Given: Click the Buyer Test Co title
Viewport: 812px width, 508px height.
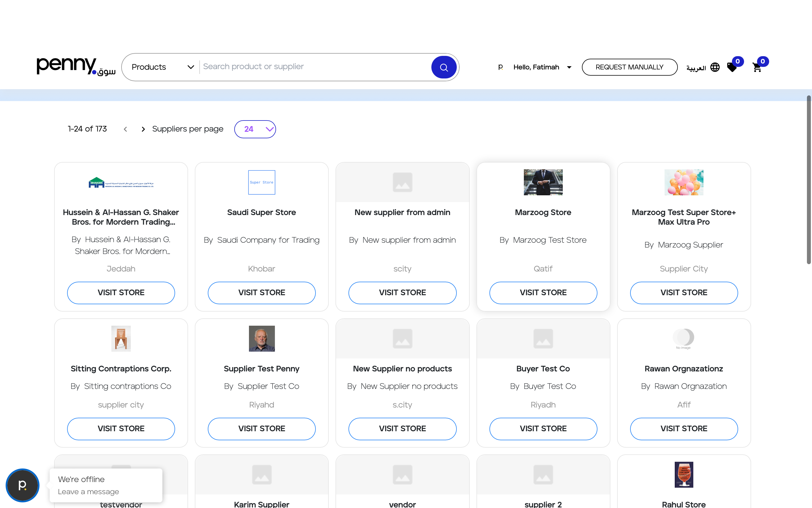Looking at the screenshot, I should pyautogui.click(x=543, y=369).
